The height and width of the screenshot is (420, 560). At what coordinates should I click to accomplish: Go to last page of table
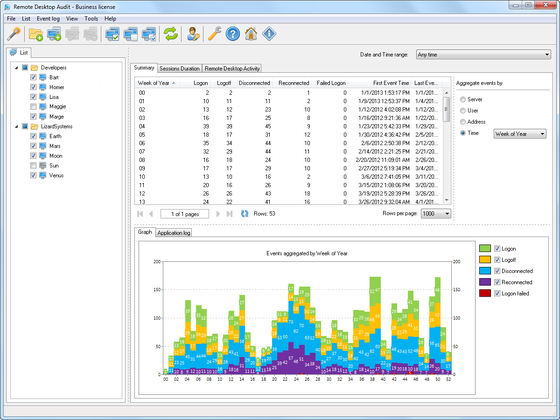[x=229, y=214]
